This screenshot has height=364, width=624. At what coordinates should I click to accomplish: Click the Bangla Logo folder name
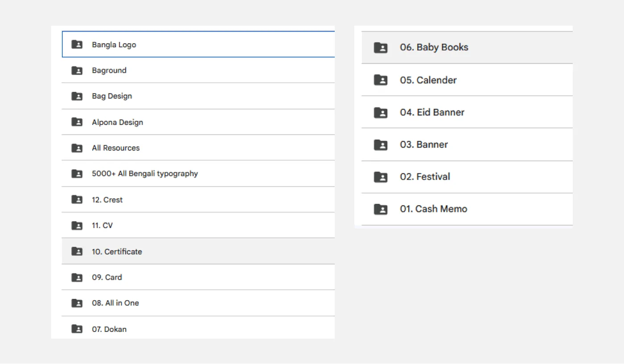click(x=114, y=45)
